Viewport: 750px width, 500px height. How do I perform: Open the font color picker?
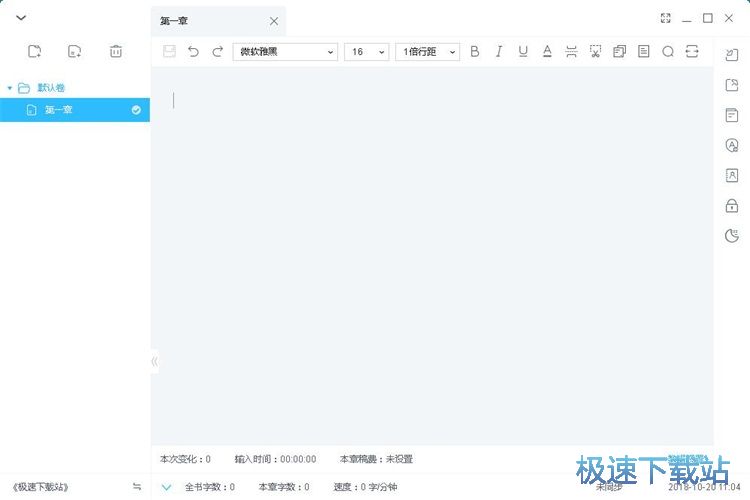(547, 51)
